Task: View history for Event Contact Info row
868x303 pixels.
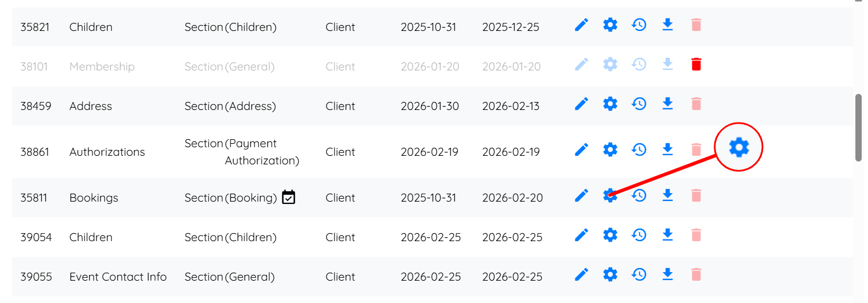Action: (x=639, y=274)
